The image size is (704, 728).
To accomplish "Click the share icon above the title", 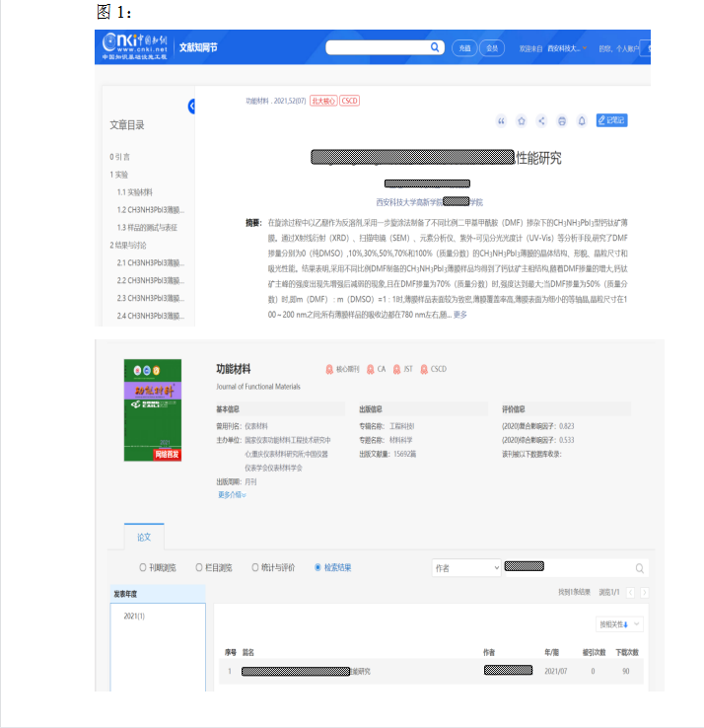I will (x=541, y=120).
